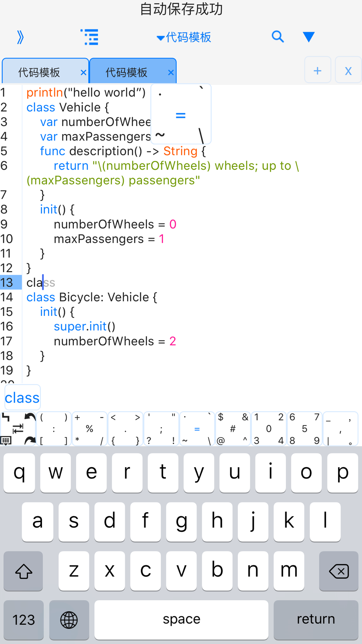This screenshot has height=644, width=362.
Task: Click the magnifying glass search icon
Action: pyautogui.click(x=278, y=37)
